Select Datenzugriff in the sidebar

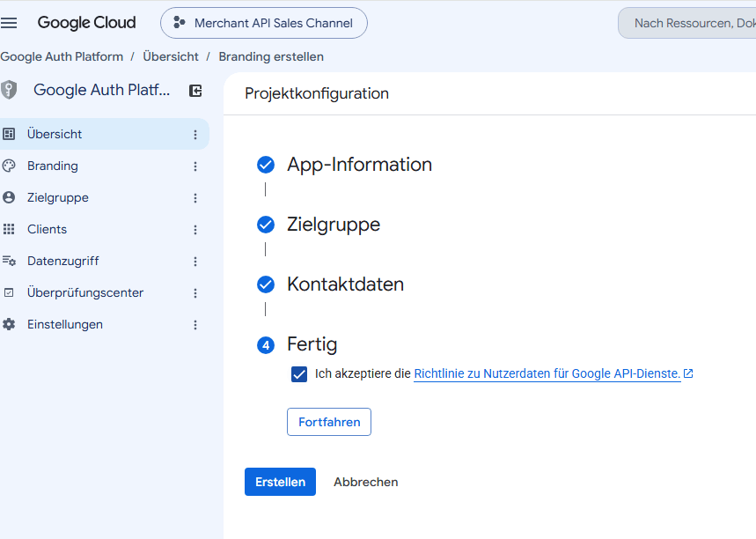[104, 261]
